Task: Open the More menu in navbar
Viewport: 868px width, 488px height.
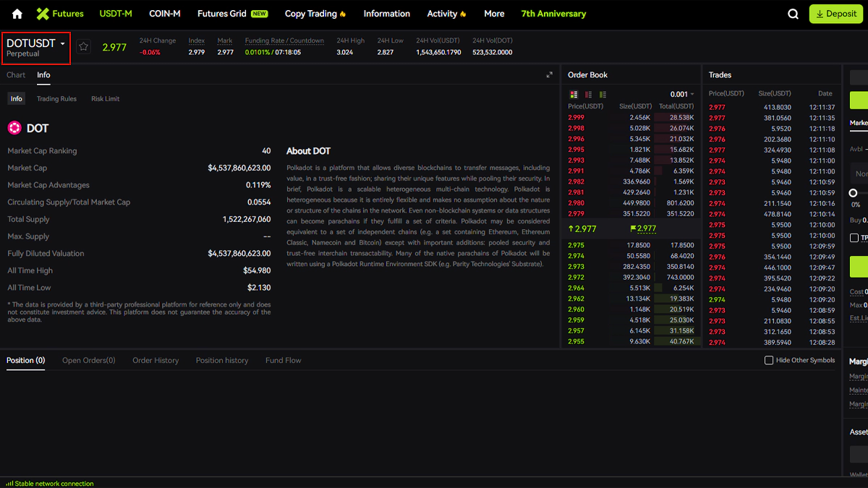Action: 494,14
